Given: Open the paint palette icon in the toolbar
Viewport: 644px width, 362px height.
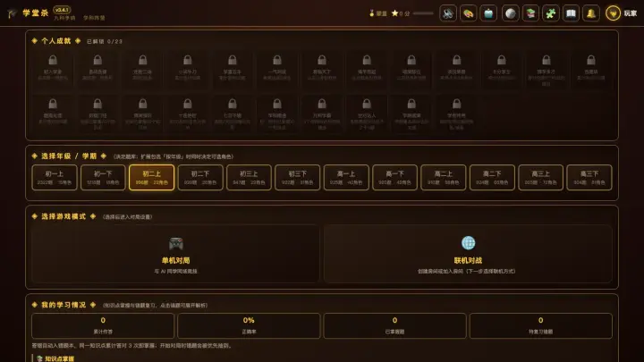Looking at the screenshot, I should pos(468,13).
